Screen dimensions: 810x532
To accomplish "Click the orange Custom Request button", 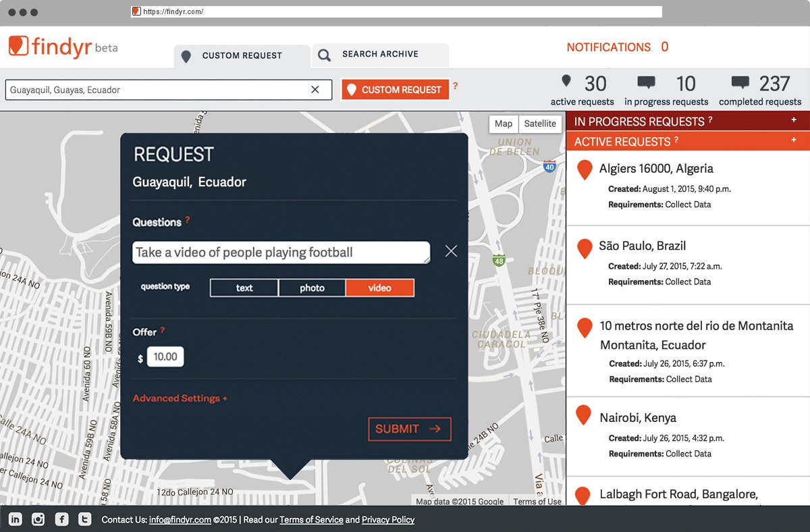I will tap(396, 90).
